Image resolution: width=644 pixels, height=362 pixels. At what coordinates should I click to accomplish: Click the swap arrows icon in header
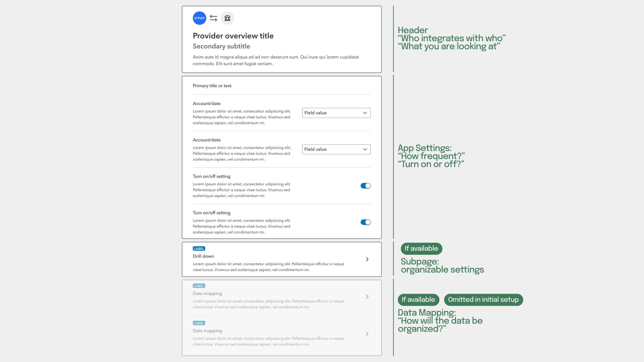(213, 18)
